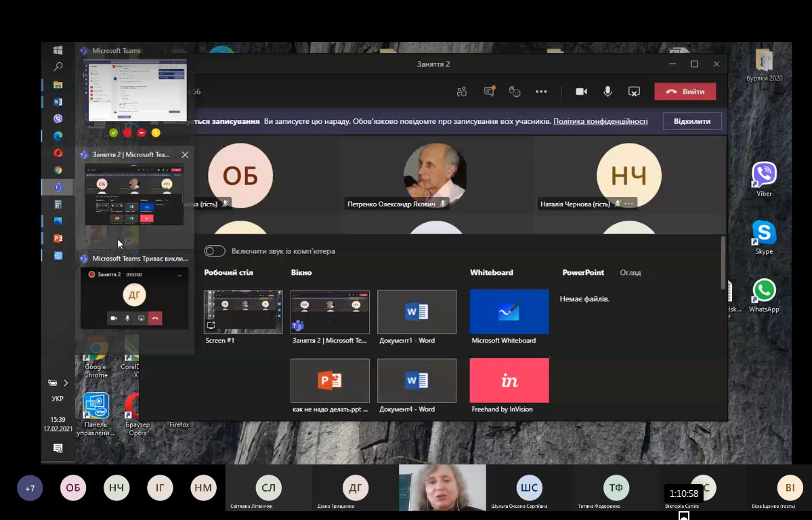812x520 pixels.
Task: Click Світлана Літвінчук СЛ avatar in strip
Action: [x=268, y=488]
